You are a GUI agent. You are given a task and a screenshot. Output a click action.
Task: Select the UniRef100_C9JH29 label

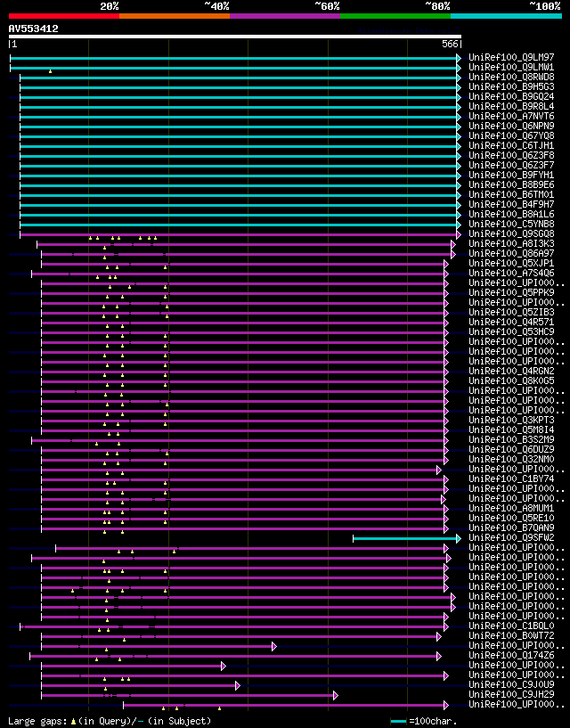511,695
